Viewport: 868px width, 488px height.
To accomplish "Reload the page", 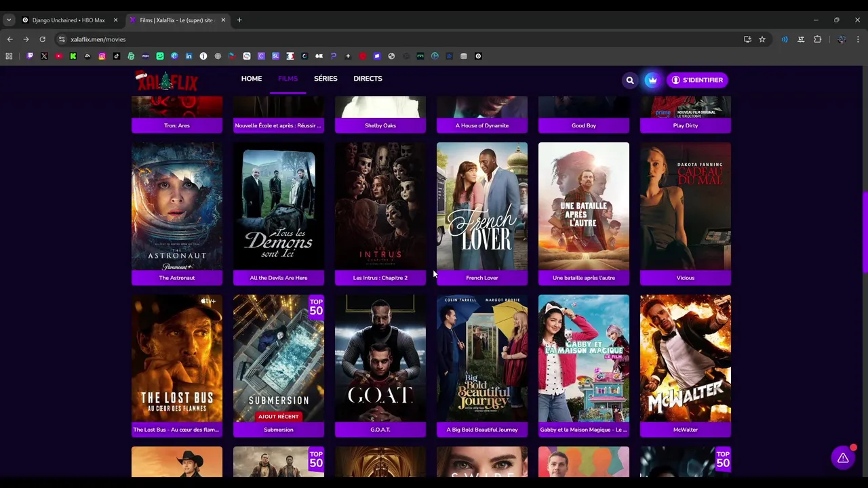I will [x=42, y=39].
